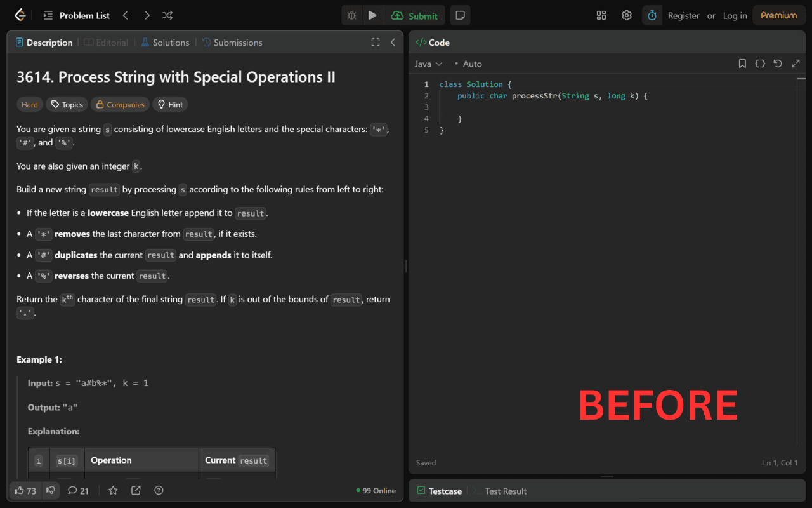The image size is (812, 508).
Task: Open the notes sticky icon
Action: pos(460,15)
